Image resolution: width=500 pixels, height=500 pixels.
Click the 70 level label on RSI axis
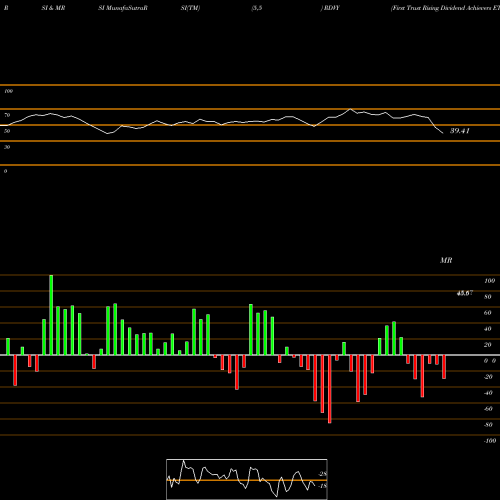tap(7, 115)
